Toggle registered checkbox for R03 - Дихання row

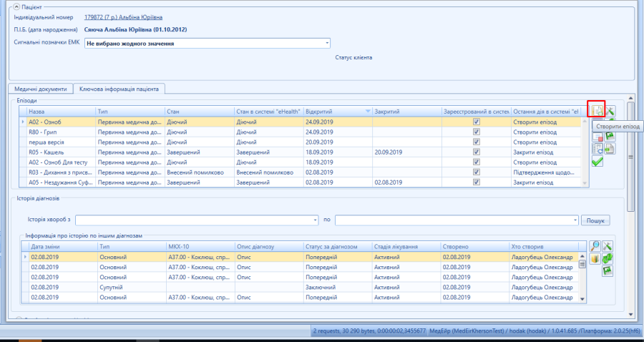click(x=477, y=172)
